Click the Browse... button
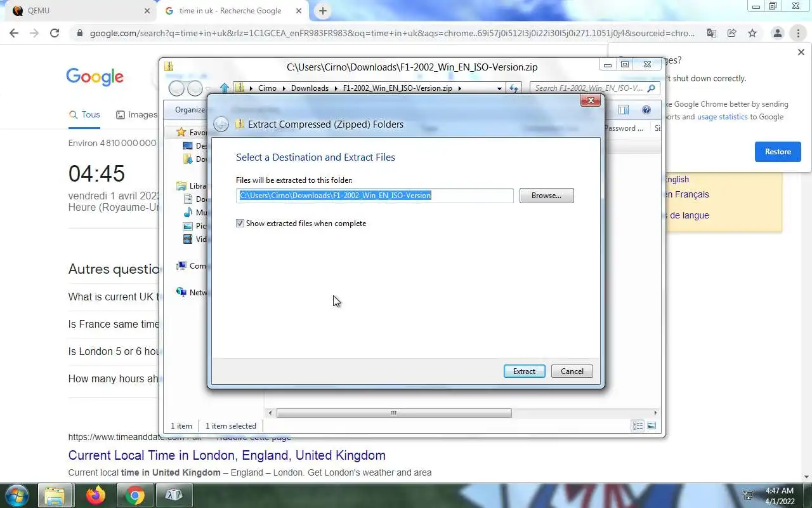 coord(546,196)
